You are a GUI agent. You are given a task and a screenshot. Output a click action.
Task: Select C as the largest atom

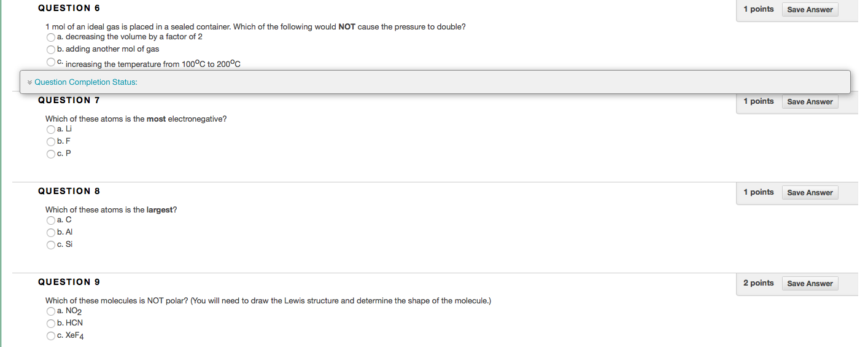(51, 220)
